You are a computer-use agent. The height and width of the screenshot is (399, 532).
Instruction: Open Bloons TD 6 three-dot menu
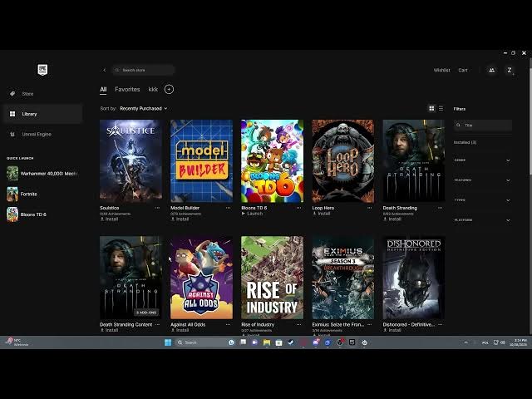click(299, 208)
